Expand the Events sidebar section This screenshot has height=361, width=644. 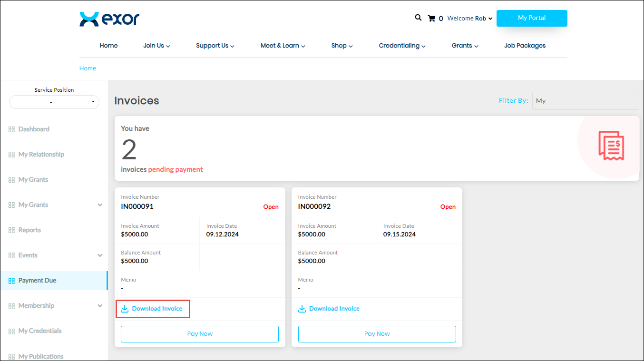(x=100, y=255)
